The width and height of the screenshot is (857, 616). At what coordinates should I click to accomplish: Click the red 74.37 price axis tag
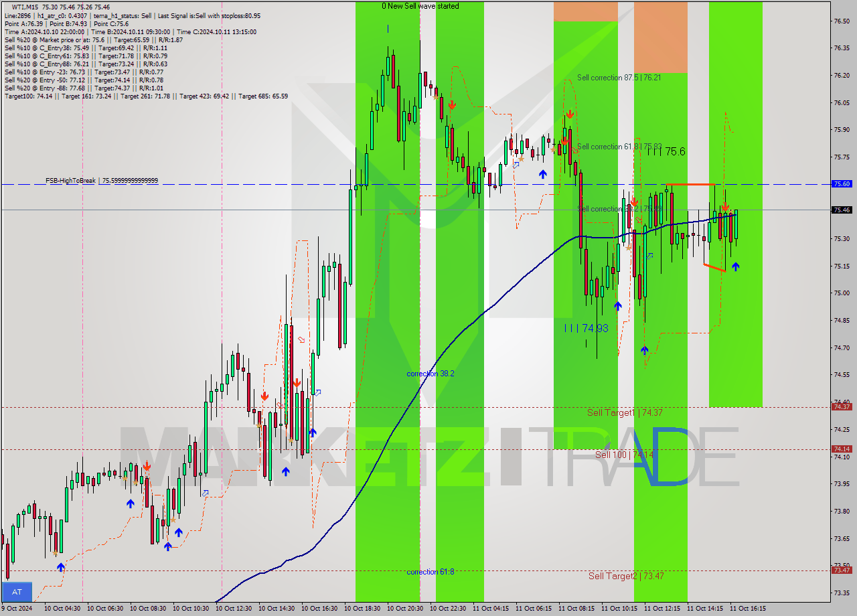842,406
